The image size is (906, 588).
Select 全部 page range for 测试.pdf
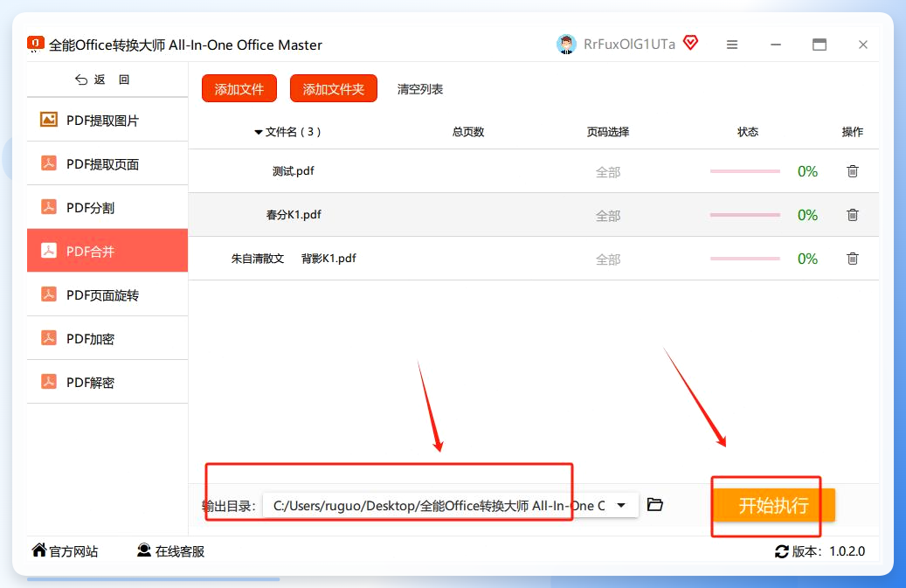[x=608, y=172]
